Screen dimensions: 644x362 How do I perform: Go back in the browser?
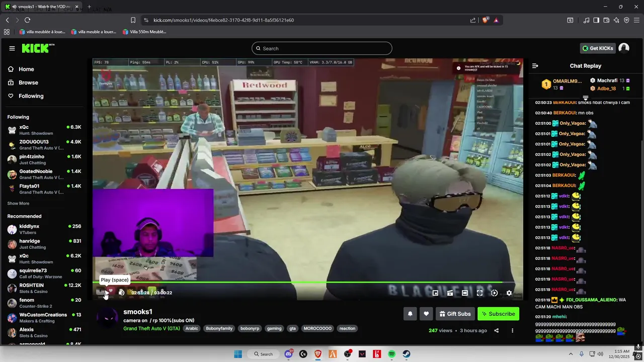(x=7, y=20)
